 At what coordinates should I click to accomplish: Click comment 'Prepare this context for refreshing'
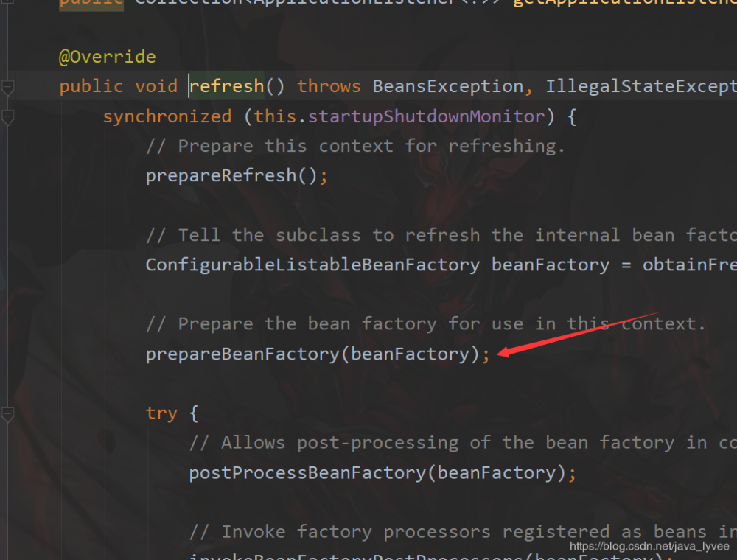355,146
